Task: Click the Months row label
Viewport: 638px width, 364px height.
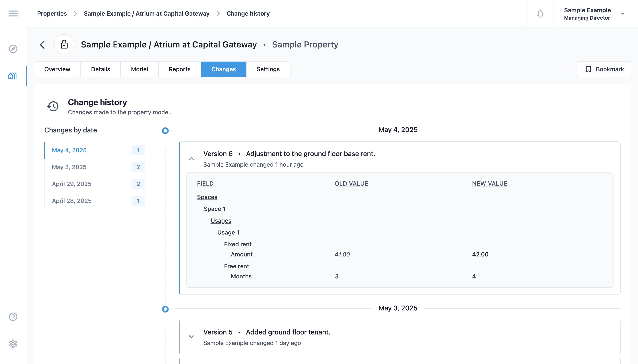Action: (241, 276)
